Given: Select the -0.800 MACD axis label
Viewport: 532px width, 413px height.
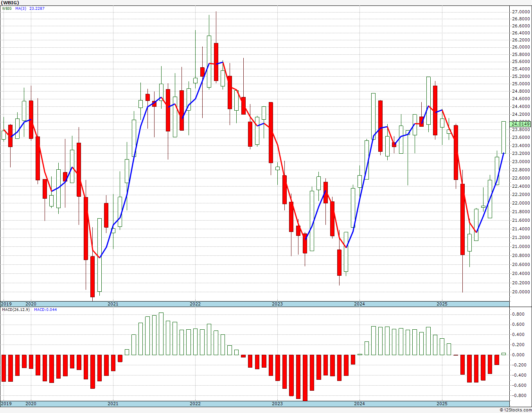Looking at the screenshot, I should point(518,395).
